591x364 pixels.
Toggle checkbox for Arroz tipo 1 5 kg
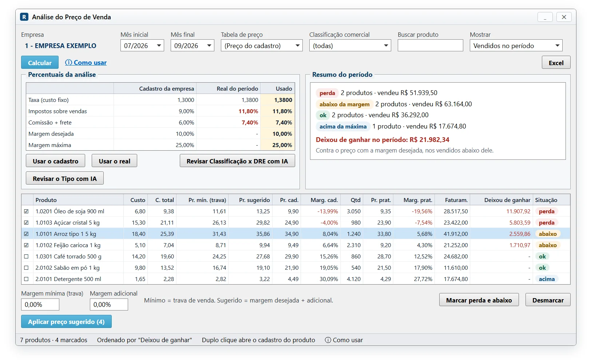(x=26, y=234)
